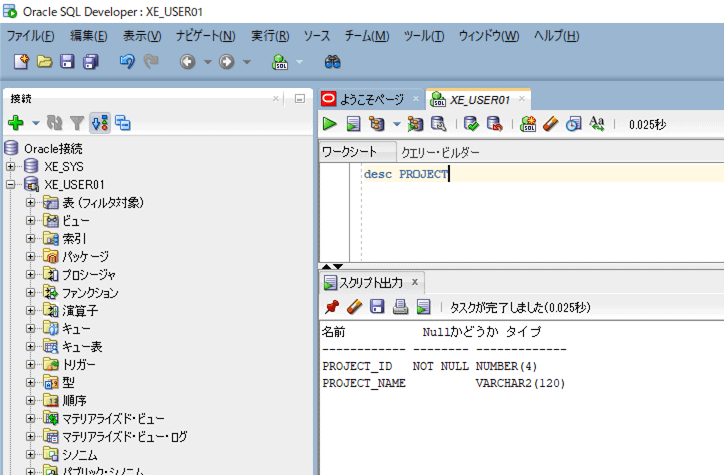Click red pin icon in script output
The image size is (724, 475).
(x=332, y=307)
